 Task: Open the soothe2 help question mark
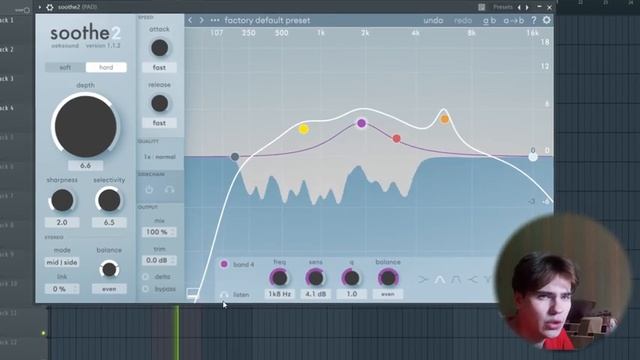click(x=533, y=20)
